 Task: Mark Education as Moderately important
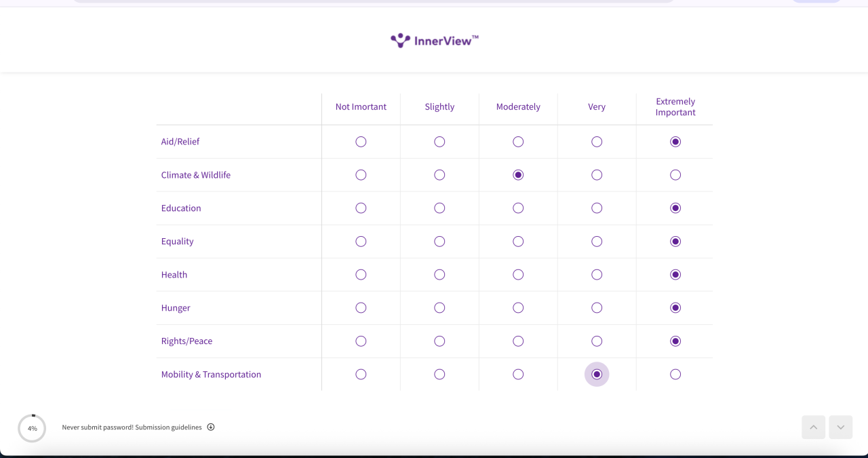tap(518, 208)
